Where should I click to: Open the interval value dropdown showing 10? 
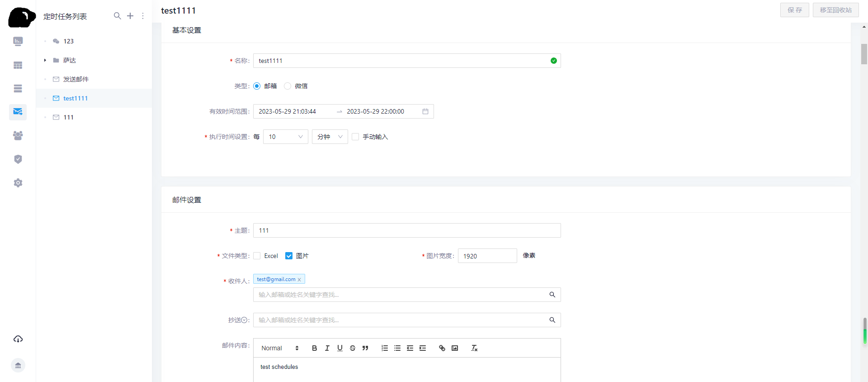(x=286, y=137)
